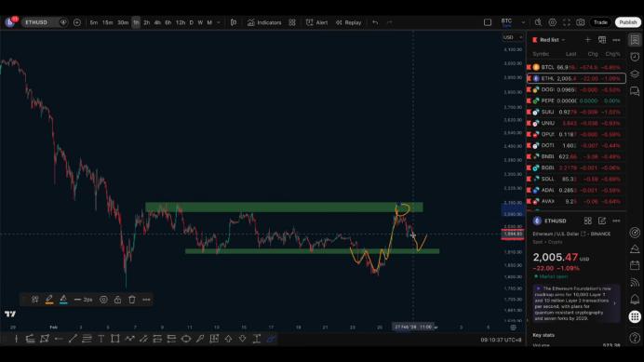This screenshot has width=644, height=362.
Task: Sort the watchlist by Chg% column
Action: (612, 54)
